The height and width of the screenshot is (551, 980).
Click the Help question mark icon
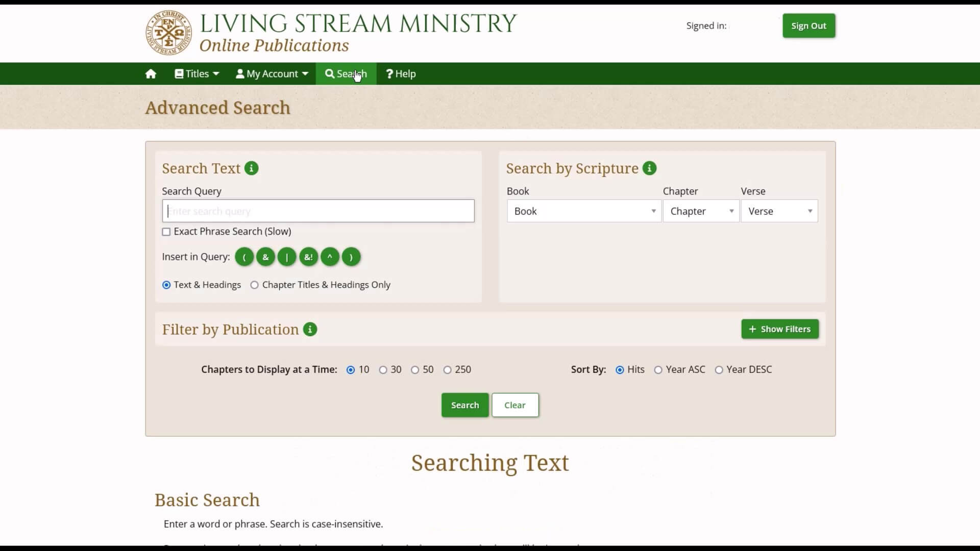coord(388,73)
